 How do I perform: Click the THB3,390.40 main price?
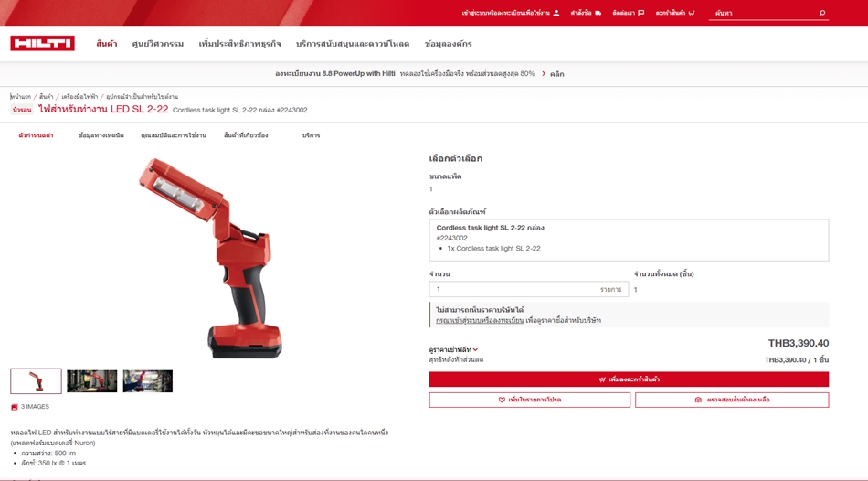click(x=799, y=344)
